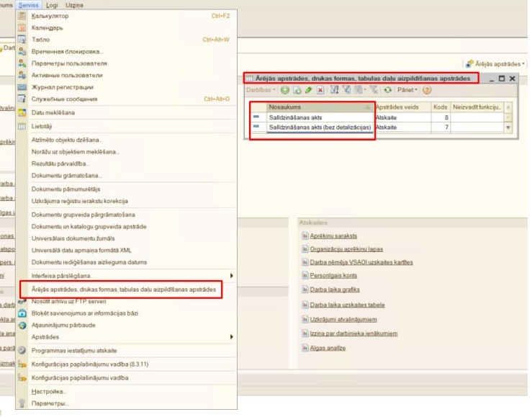Click the Apstrādes veids column header

pyautogui.click(x=402, y=107)
